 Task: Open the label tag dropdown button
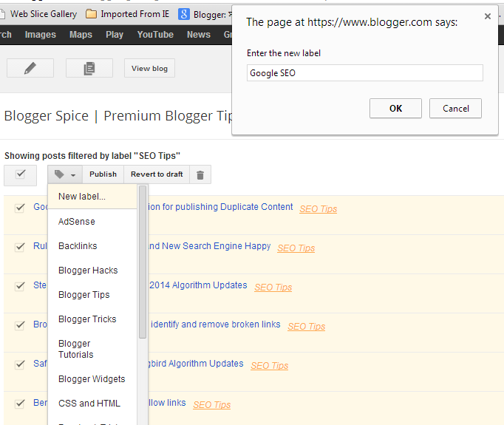[65, 174]
